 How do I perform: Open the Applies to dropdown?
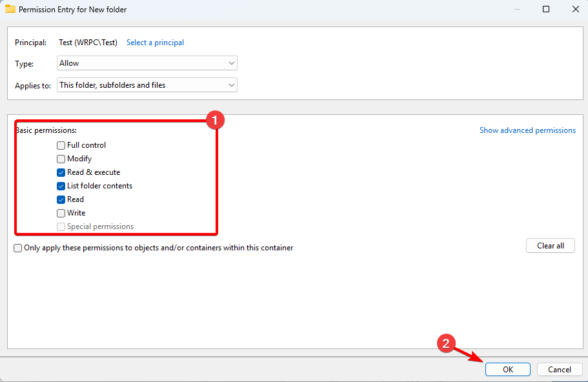[147, 85]
